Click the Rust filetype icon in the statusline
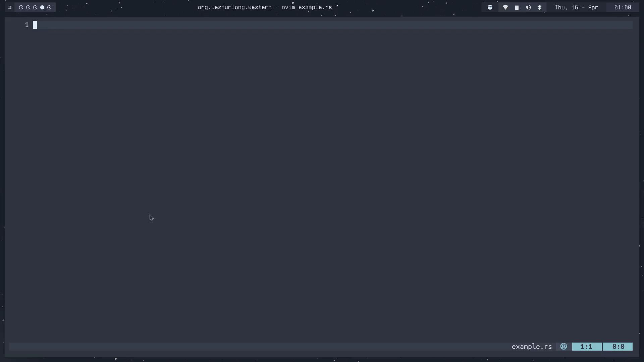This screenshot has height=362, width=644. click(x=563, y=347)
